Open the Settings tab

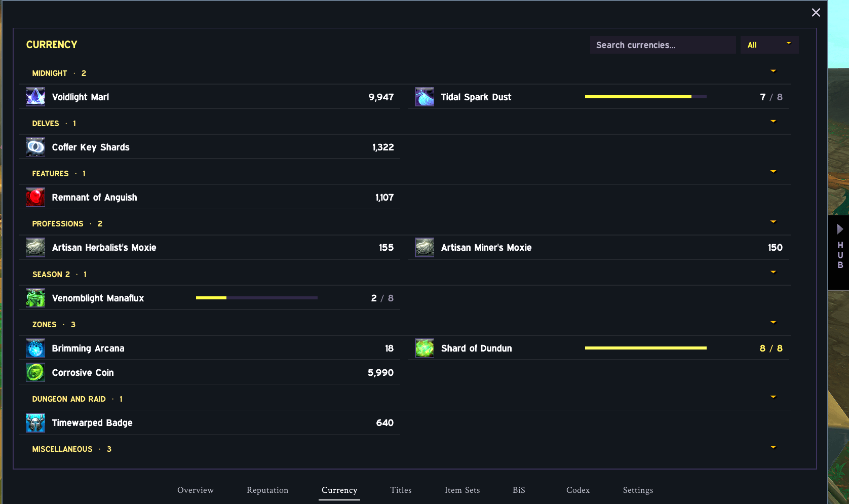pos(638,490)
